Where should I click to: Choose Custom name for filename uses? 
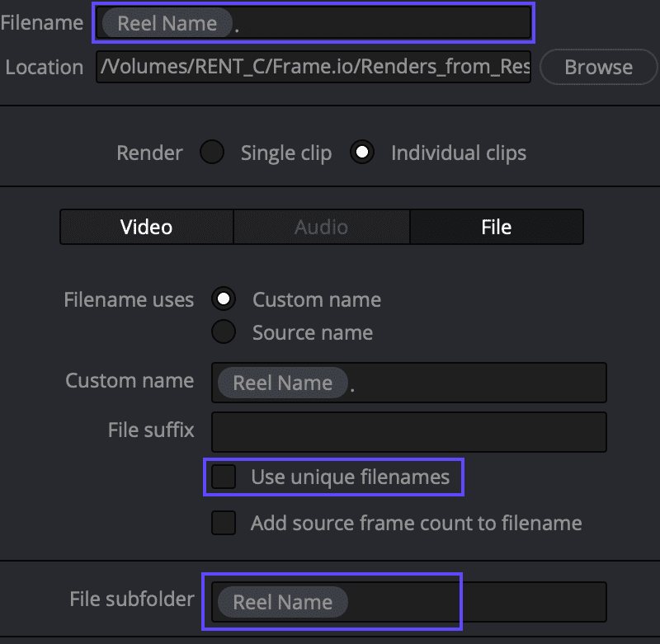(224, 299)
